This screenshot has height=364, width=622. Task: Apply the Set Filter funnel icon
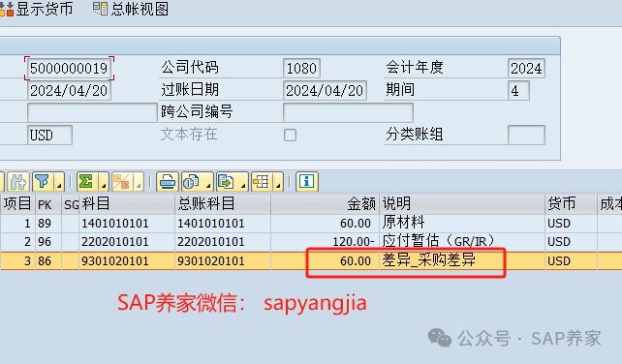43,182
